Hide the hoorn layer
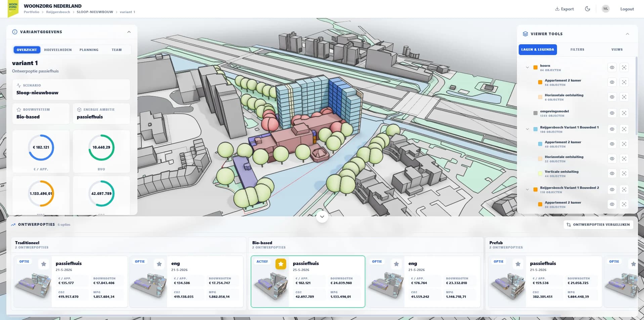 point(612,67)
